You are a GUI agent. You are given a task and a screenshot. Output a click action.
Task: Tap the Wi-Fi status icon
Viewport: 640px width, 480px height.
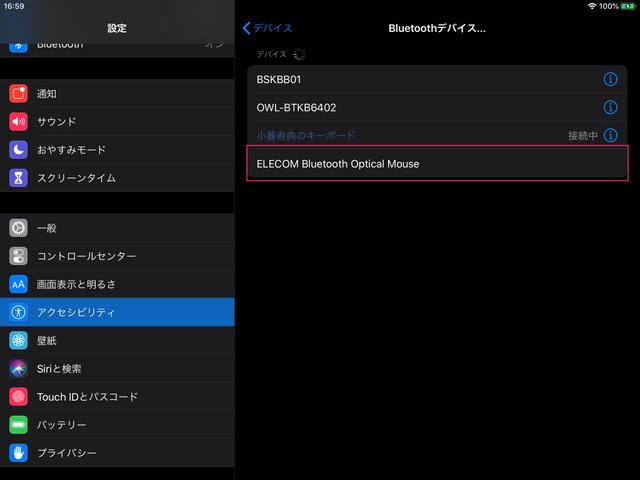point(592,6)
